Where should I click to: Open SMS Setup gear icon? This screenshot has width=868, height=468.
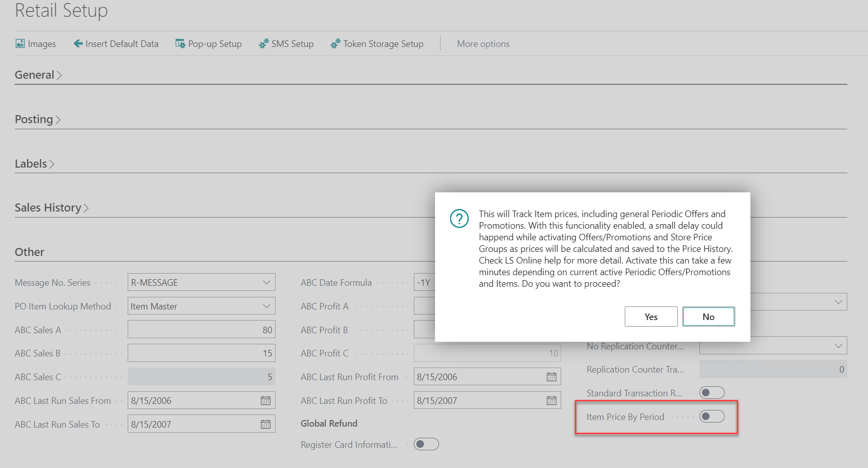coord(263,44)
